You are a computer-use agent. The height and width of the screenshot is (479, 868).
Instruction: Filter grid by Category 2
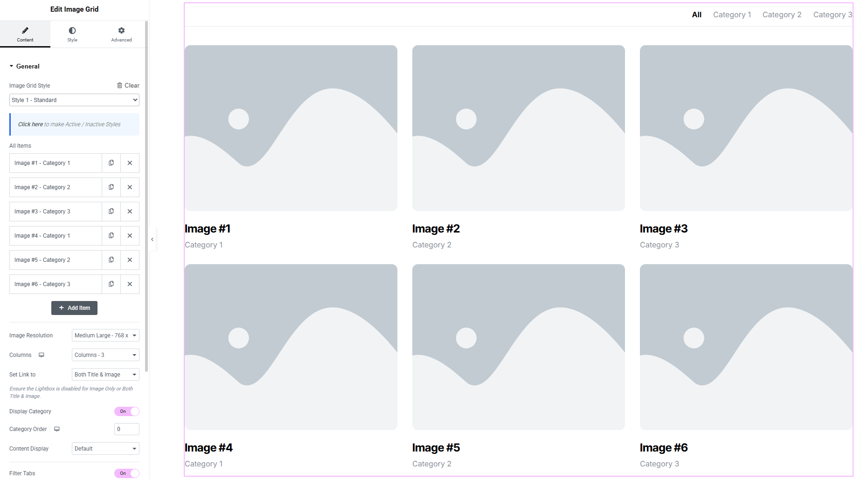click(782, 15)
